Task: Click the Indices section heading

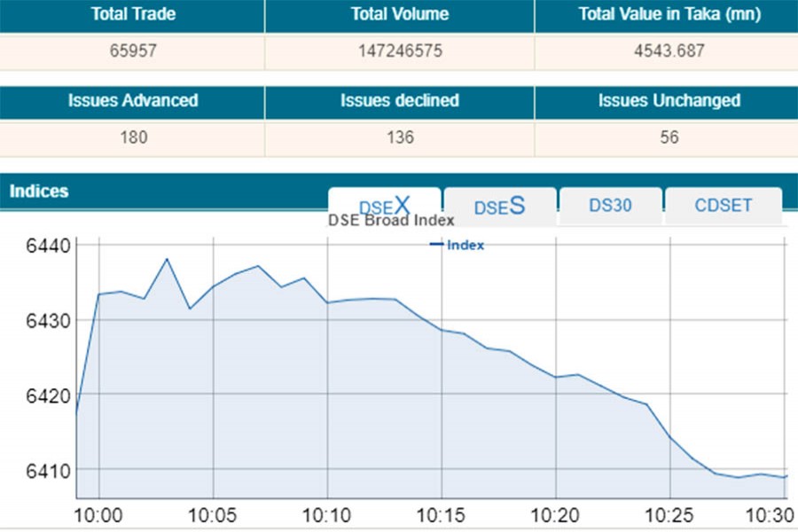Action: click(39, 191)
